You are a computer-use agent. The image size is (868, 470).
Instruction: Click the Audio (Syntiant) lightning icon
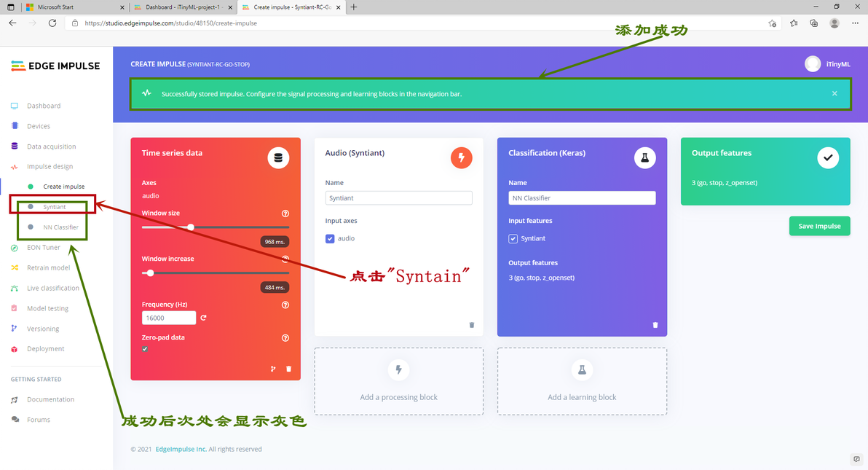pos(461,158)
